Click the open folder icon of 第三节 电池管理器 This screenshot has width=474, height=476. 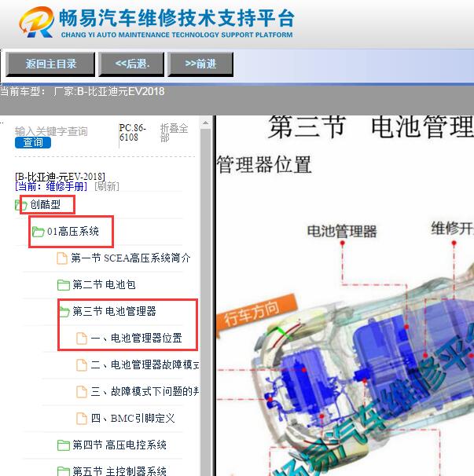click(x=64, y=312)
